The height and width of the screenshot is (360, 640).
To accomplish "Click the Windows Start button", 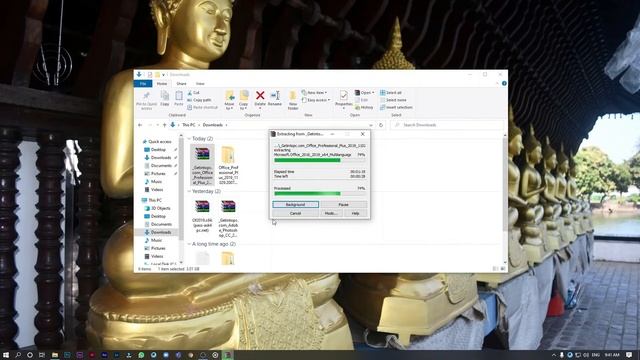I will [6, 355].
